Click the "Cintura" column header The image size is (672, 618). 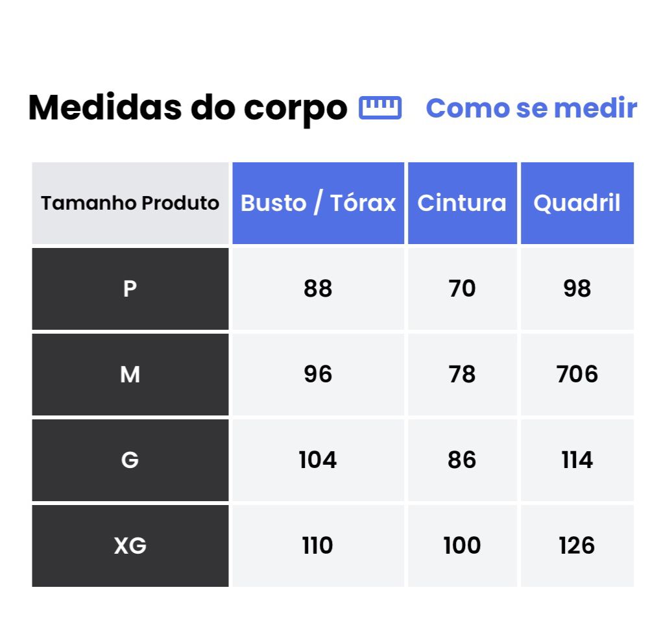pos(462,203)
